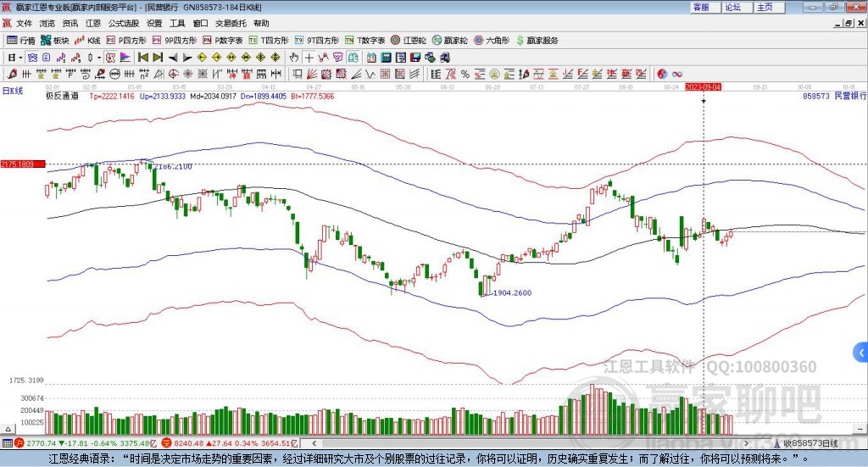
Task: Click the 论坛 forum button
Action: point(737,7)
